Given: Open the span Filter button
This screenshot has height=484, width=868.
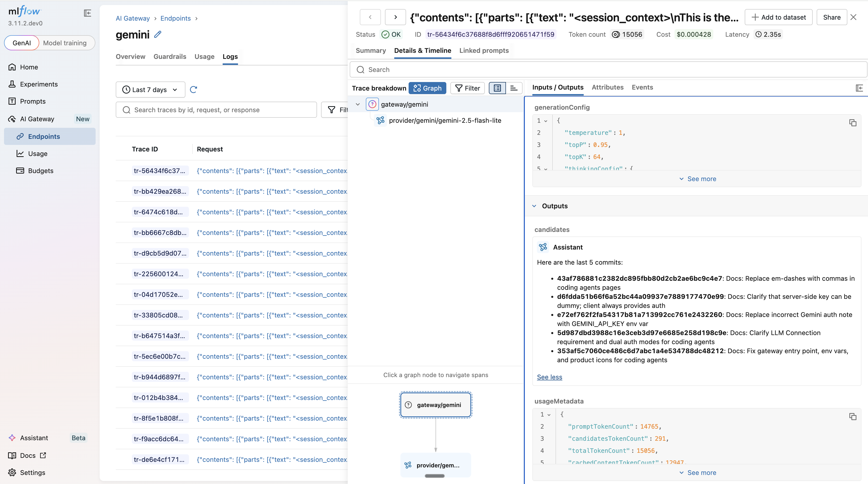Looking at the screenshot, I should click(467, 88).
